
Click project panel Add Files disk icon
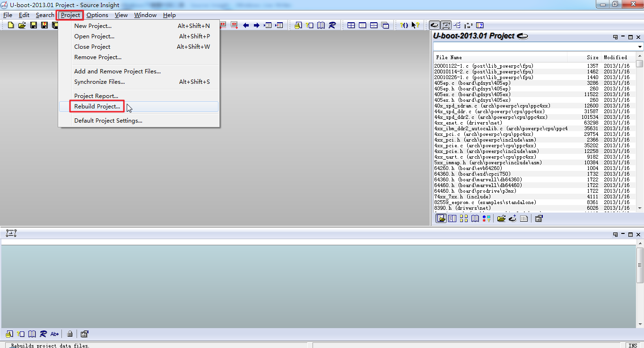pyautogui.click(x=513, y=218)
